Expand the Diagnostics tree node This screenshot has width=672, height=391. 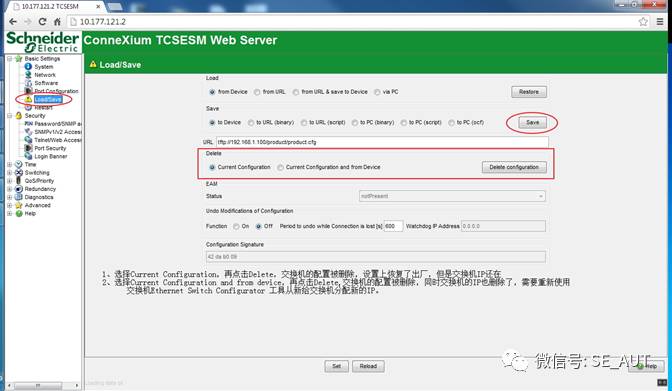pyautogui.click(x=9, y=197)
